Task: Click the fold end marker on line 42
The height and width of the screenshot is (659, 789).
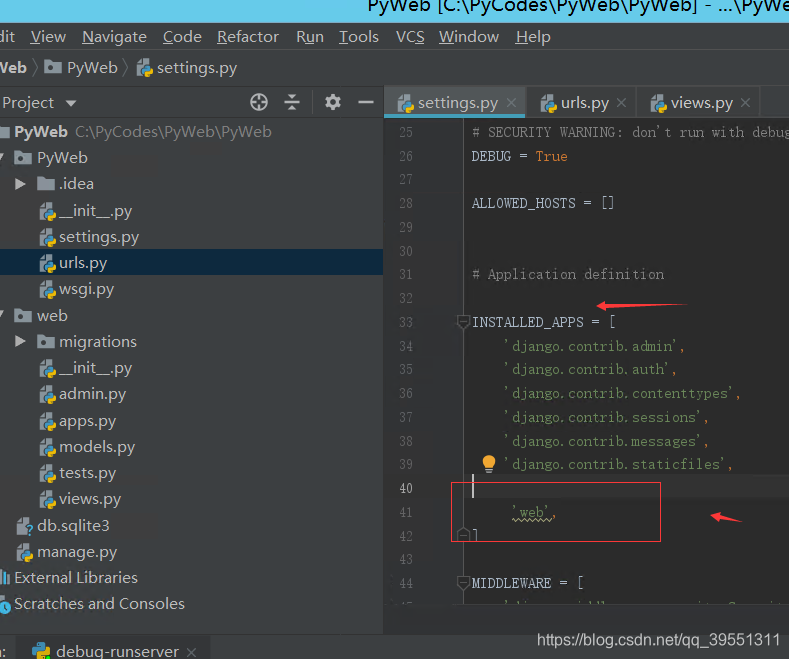Action: pos(463,534)
